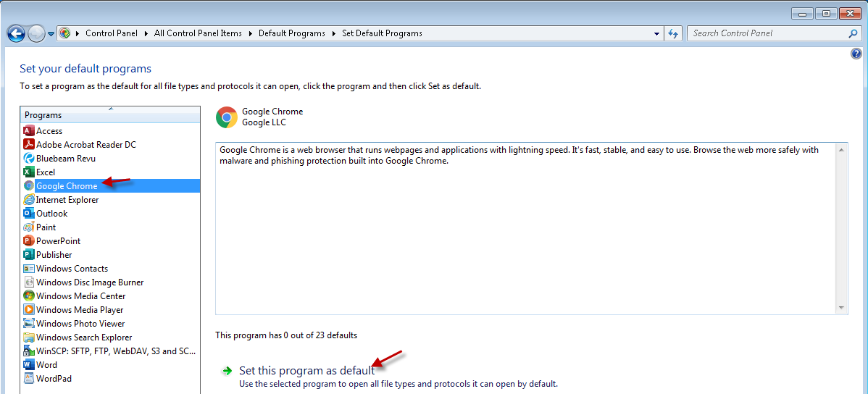
Task: Click the search magnifier icon
Action: point(853,33)
